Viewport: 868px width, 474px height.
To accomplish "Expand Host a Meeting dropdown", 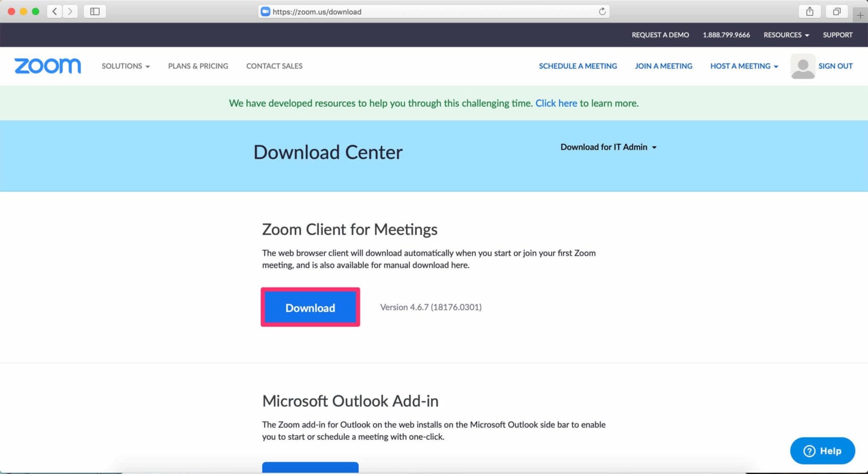I will coord(744,66).
